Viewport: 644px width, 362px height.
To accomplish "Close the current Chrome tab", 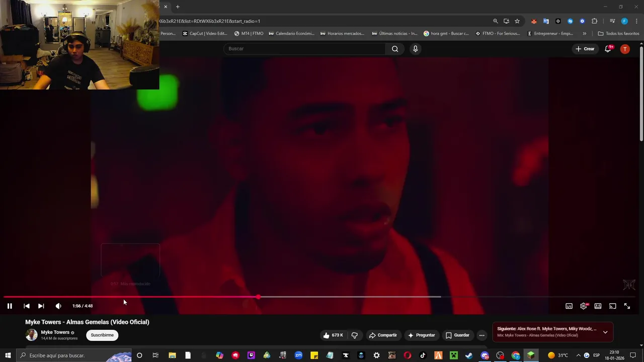I will [x=166, y=7].
